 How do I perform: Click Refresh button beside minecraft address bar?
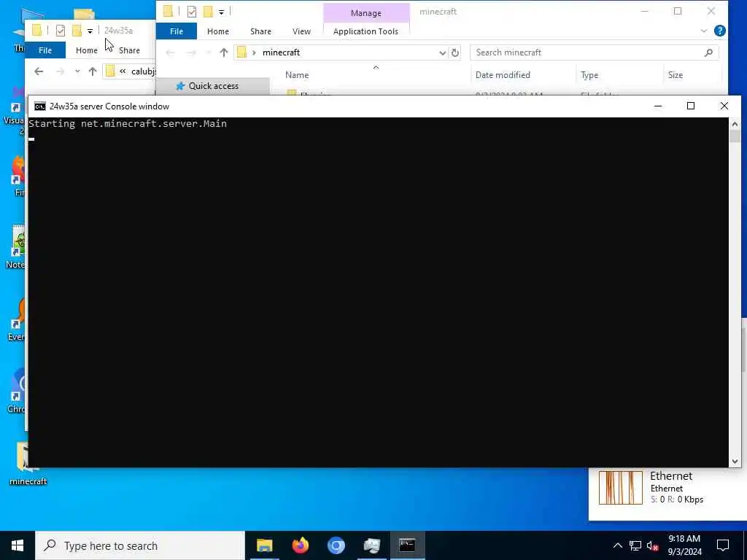[x=455, y=52]
